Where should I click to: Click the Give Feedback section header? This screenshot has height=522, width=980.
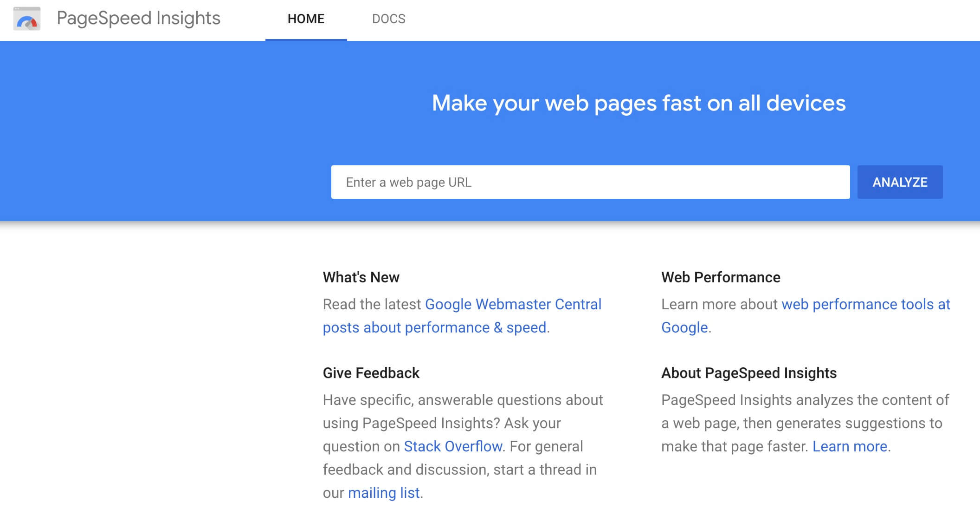pyautogui.click(x=370, y=372)
